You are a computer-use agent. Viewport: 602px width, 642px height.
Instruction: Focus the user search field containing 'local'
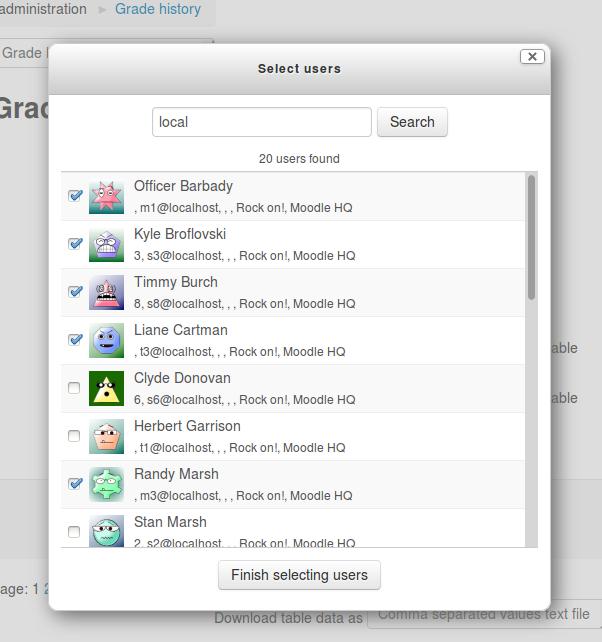(x=262, y=122)
